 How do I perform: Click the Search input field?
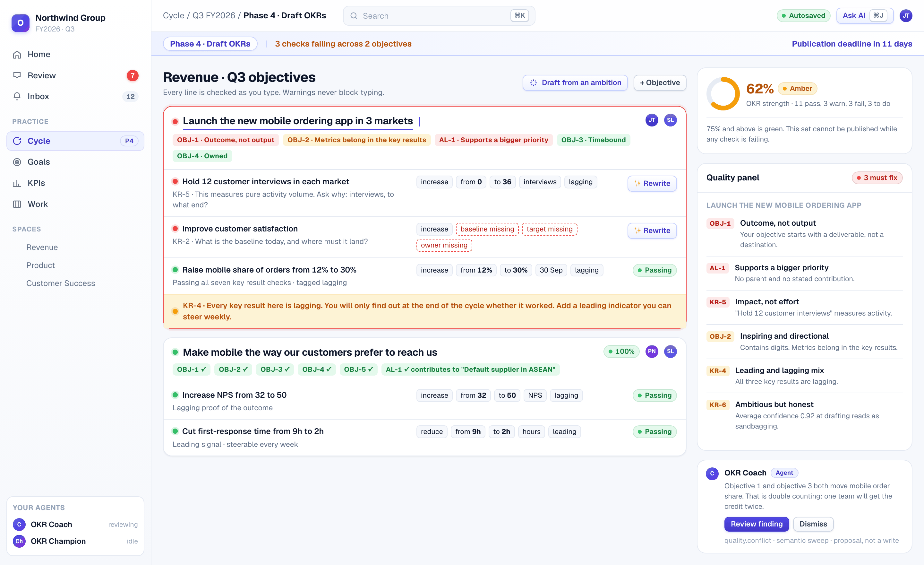[439, 16]
